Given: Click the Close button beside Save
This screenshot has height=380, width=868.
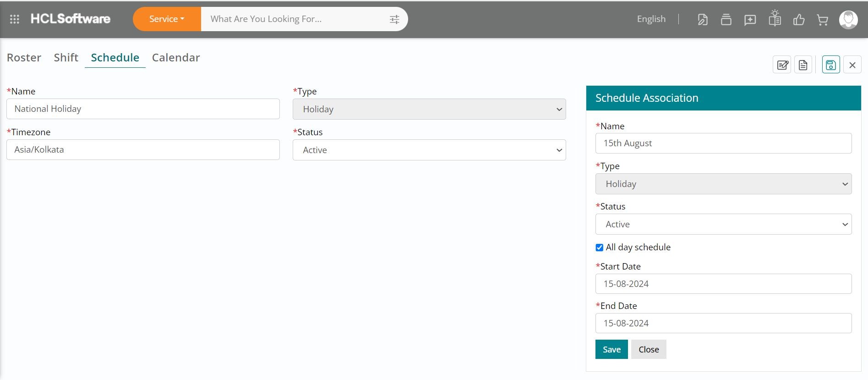Looking at the screenshot, I should pyautogui.click(x=649, y=349).
